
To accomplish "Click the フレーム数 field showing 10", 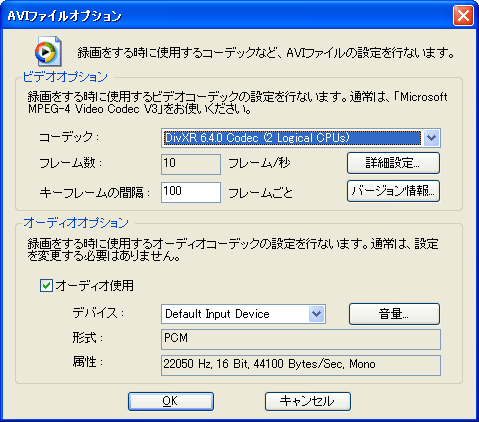I will click(x=191, y=164).
